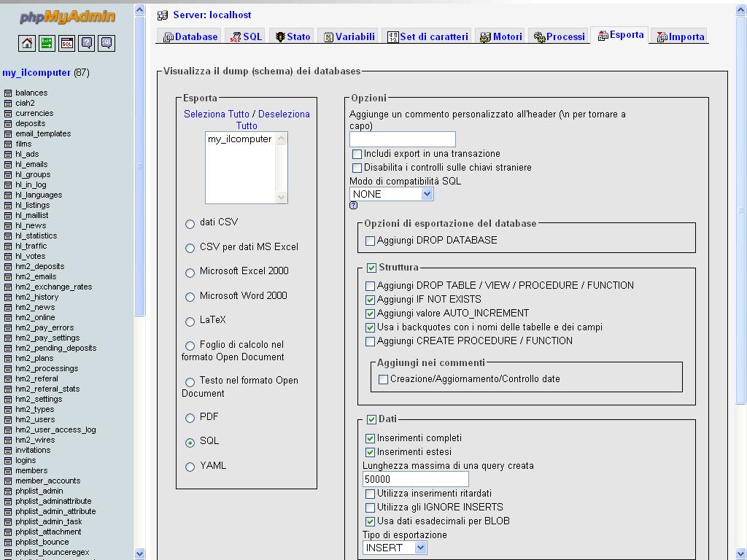Click Seleziona Tutto link
Image resolution: width=747 pixels, height=560 pixels.
tap(216, 114)
